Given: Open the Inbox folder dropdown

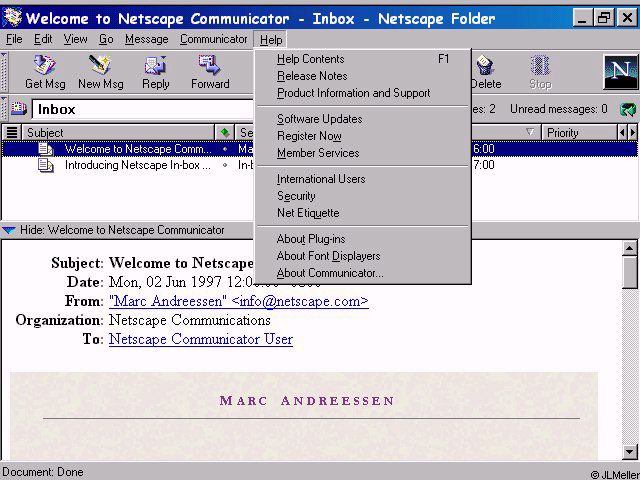Looking at the screenshot, I should pos(143,109).
